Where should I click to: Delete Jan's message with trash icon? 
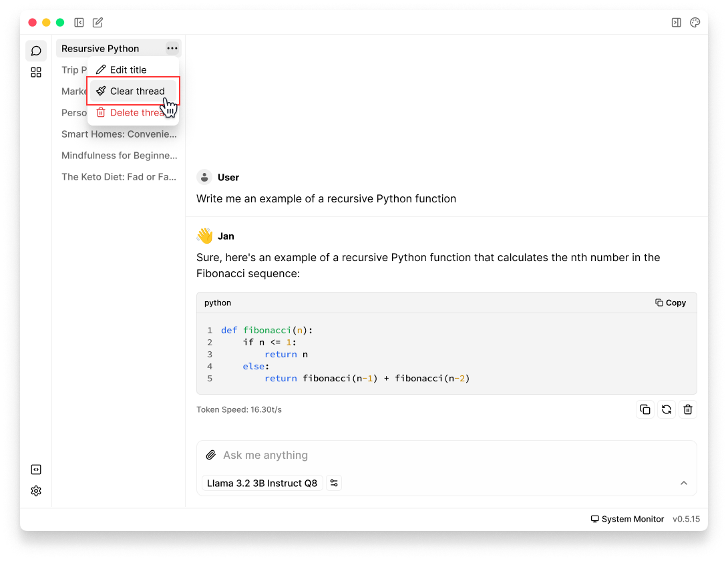point(688,409)
